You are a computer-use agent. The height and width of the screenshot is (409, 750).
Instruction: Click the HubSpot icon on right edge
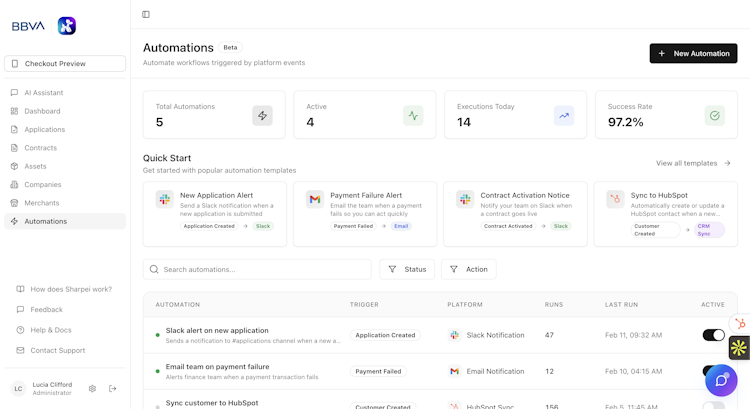[x=739, y=323]
